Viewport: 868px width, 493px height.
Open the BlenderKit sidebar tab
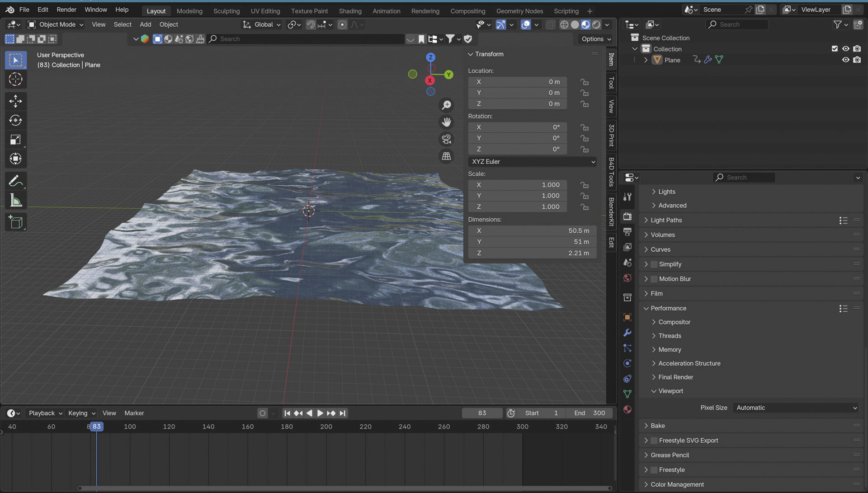(611, 212)
